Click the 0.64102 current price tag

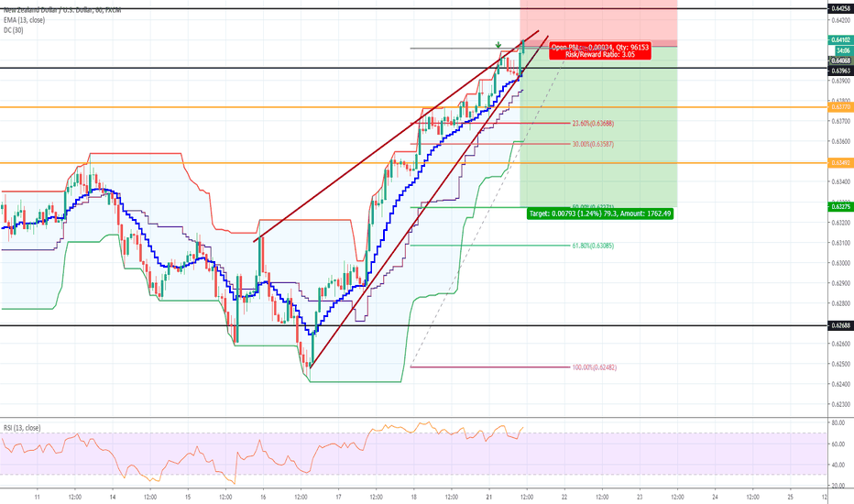point(840,39)
